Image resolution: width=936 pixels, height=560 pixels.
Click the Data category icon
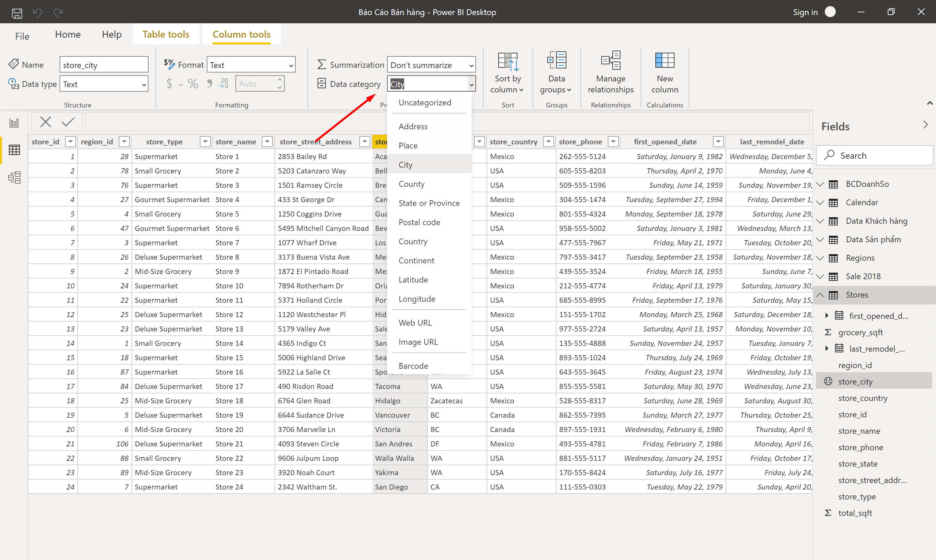click(x=322, y=83)
